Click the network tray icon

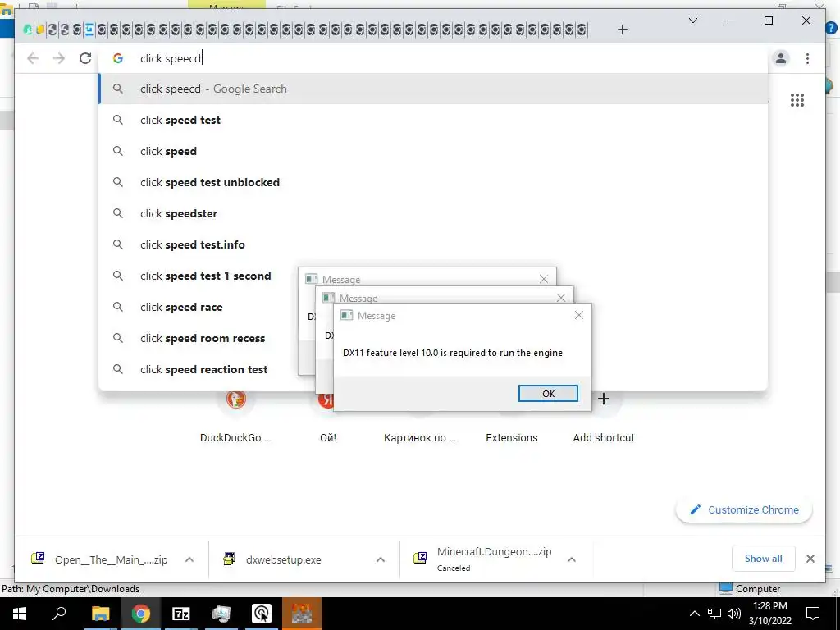(x=714, y=614)
